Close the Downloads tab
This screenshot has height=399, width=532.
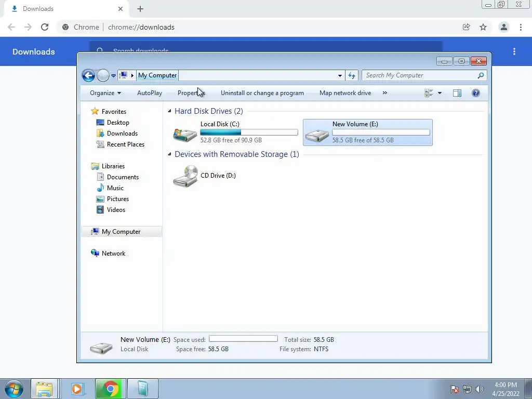[x=121, y=9]
